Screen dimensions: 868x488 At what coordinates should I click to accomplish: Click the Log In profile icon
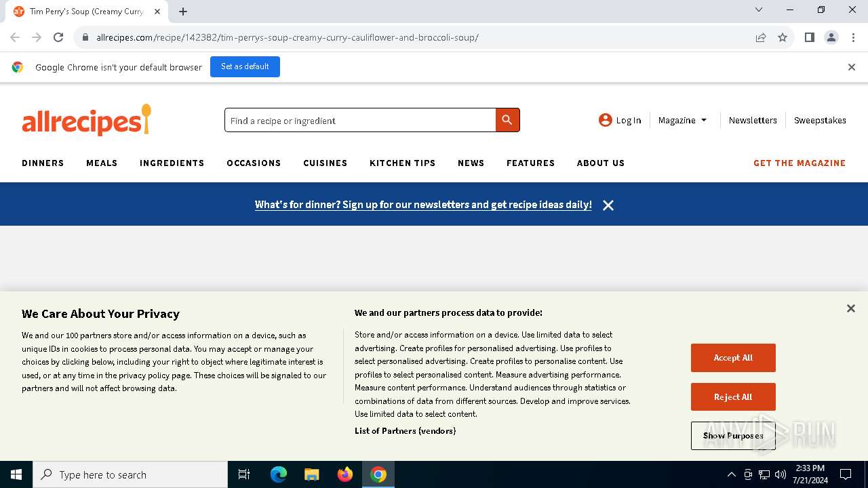point(606,120)
